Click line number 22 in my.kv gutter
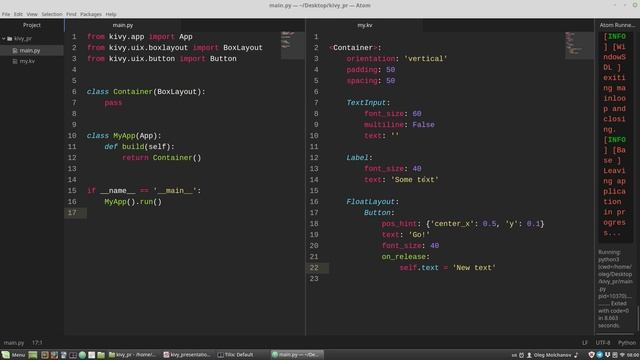Image resolution: width=640 pixels, height=360 pixels. 314,268
